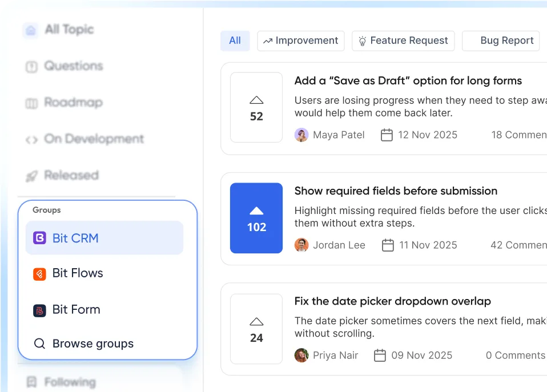The width and height of the screenshot is (547, 392).
Task: Click the orange Bit Flows logo icon
Action: tap(39, 274)
